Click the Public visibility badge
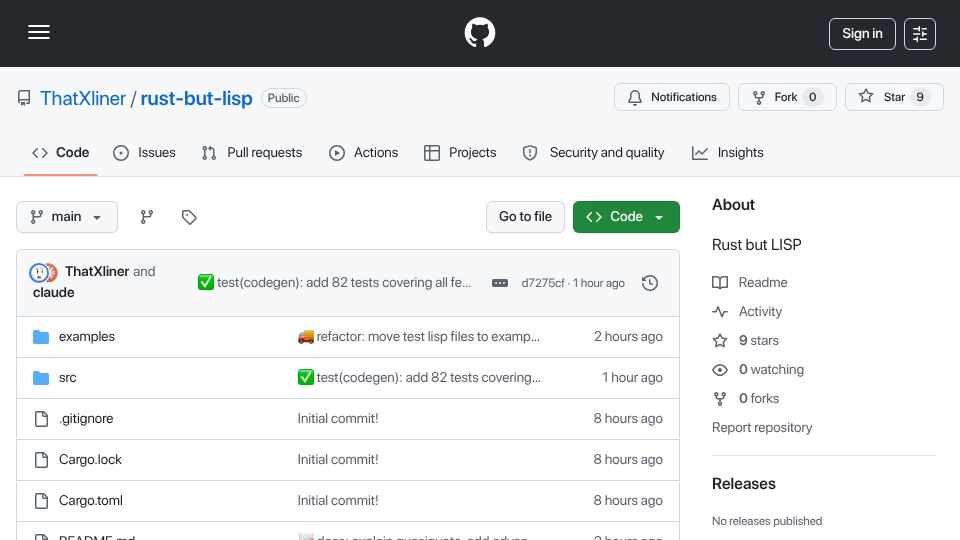Screen dimensions: 960x540 point(283,98)
